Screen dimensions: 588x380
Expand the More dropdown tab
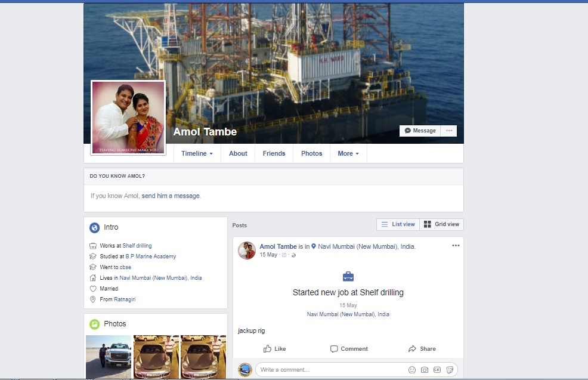(x=348, y=153)
